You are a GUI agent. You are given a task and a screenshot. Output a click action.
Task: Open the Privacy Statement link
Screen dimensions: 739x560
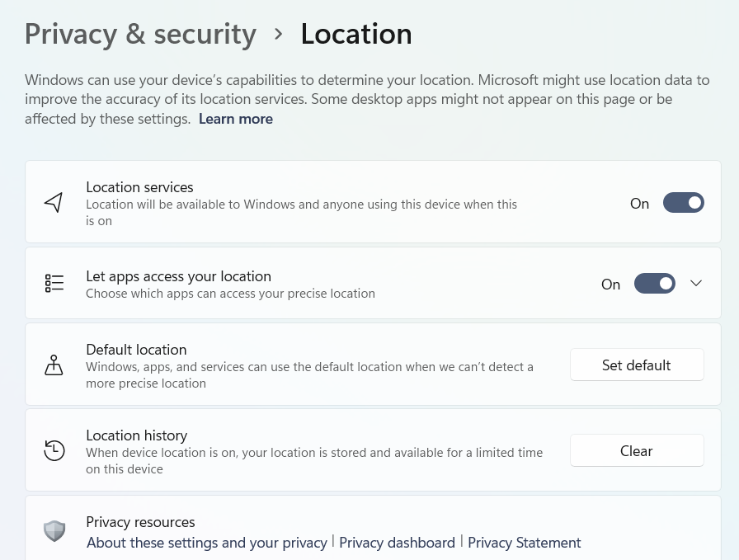tap(525, 543)
